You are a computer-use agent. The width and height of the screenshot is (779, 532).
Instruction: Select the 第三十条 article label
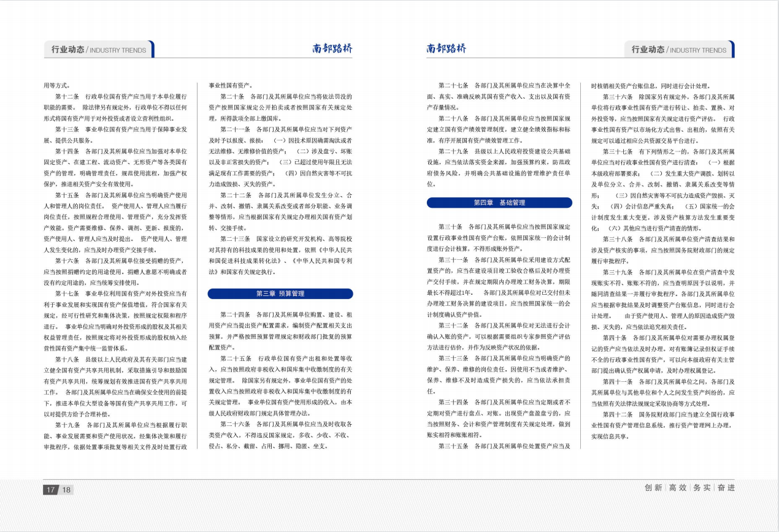tap(451, 227)
